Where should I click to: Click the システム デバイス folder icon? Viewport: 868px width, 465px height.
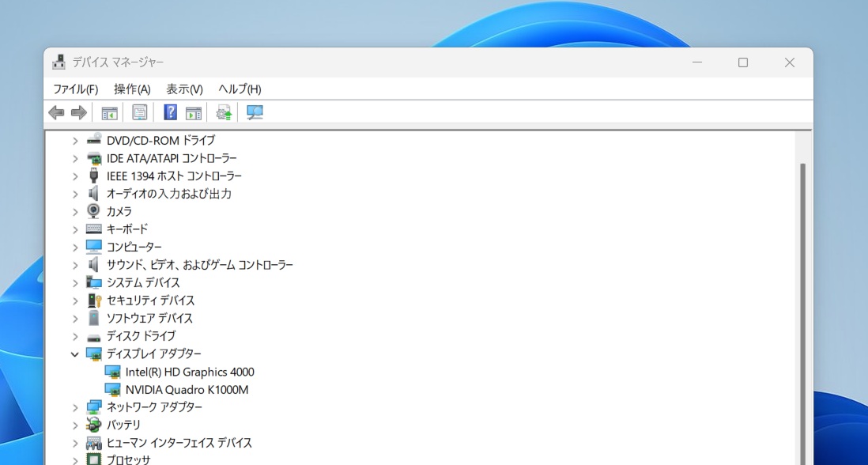click(x=94, y=282)
